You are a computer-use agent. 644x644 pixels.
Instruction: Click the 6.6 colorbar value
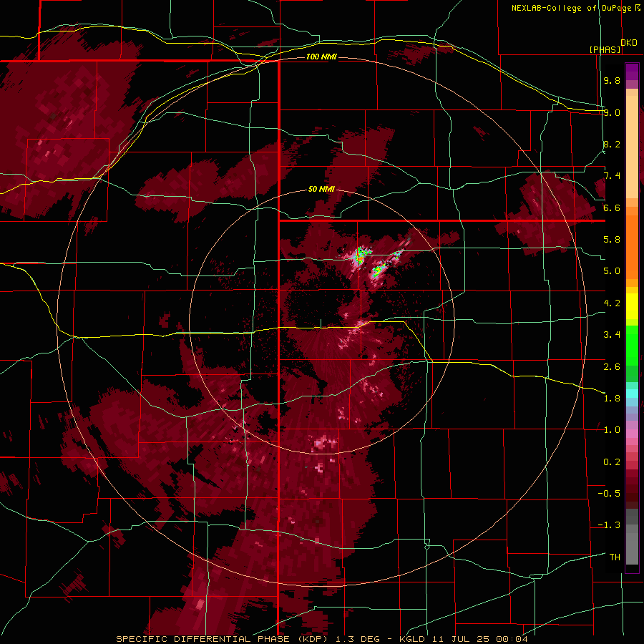(x=612, y=208)
